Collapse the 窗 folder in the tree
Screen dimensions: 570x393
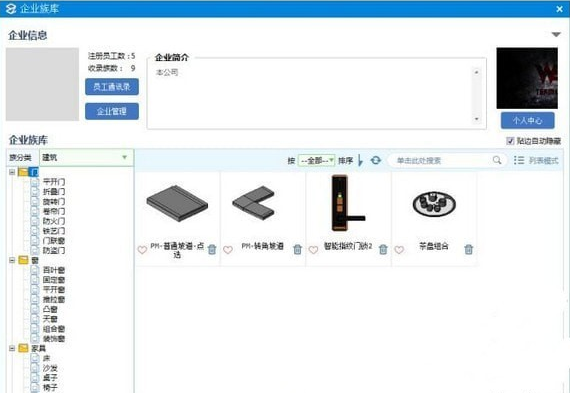pos(12,260)
